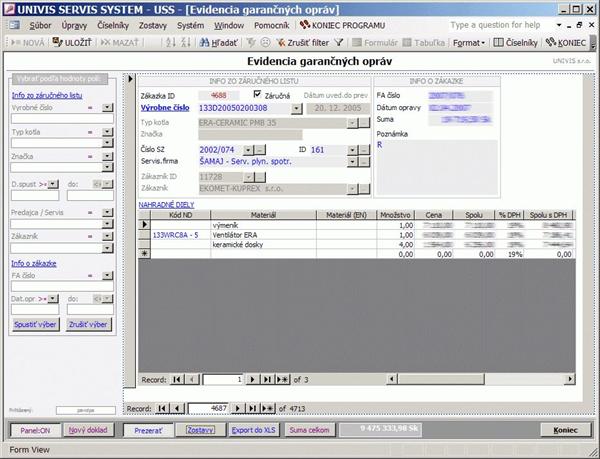This screenshot has width=600, height=459.
Task: Click the Suma celkom button
Action: coord(309,430)
